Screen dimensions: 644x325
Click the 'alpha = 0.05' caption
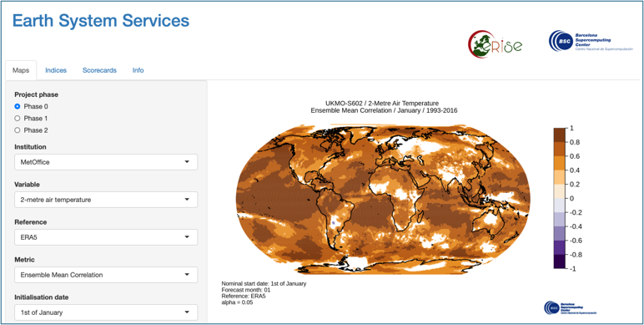click(x=238, y=302)
